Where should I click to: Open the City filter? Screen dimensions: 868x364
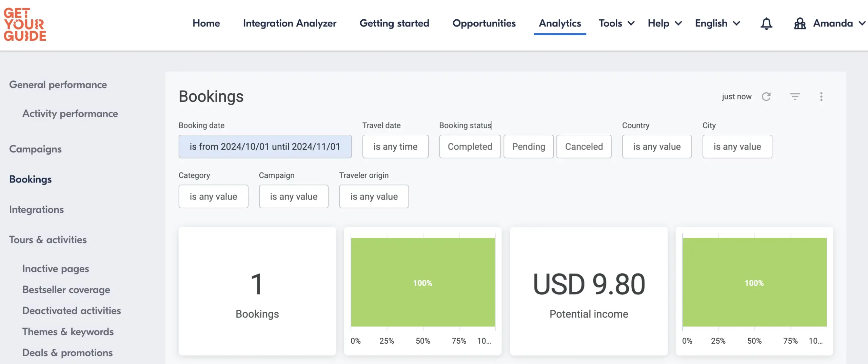(x=737, y=147)
